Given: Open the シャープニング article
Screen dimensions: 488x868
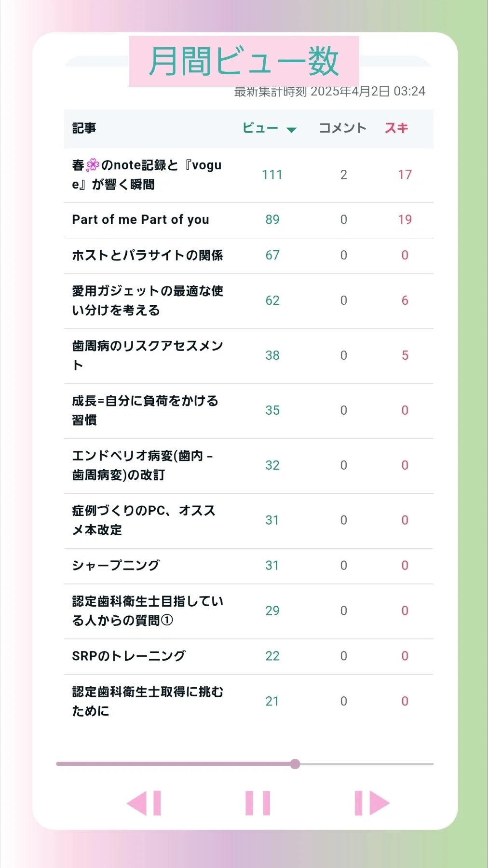Looking at the screenshot, I should 116,566.
